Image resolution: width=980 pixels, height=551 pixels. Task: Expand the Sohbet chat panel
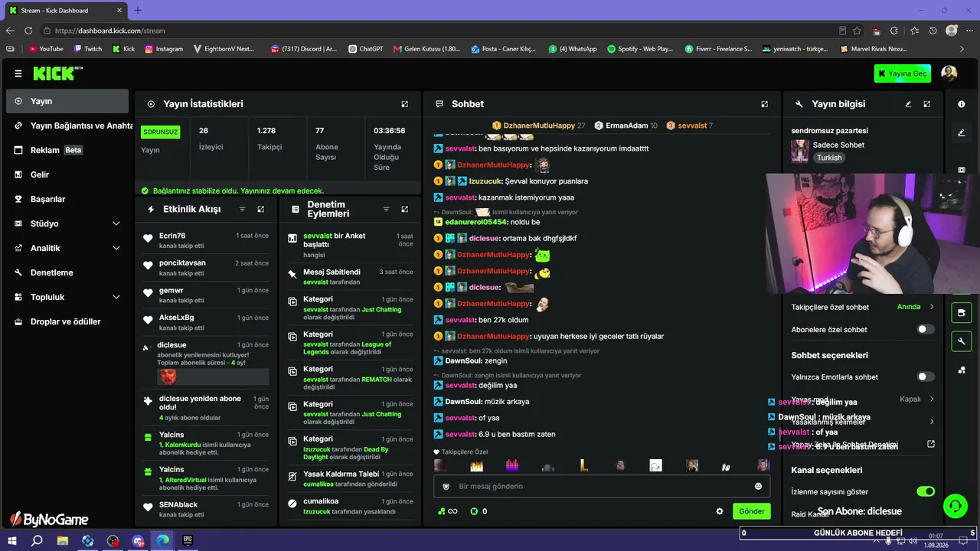[764, 104]
